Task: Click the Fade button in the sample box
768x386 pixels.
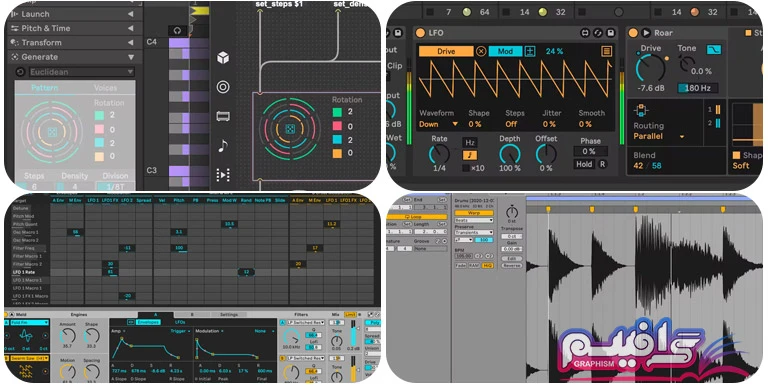Action: tap(460, 265)
